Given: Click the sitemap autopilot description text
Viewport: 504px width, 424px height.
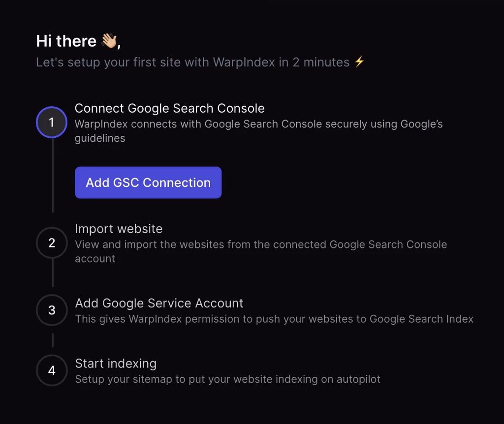Looking at the screenshot, I should 227,379.
